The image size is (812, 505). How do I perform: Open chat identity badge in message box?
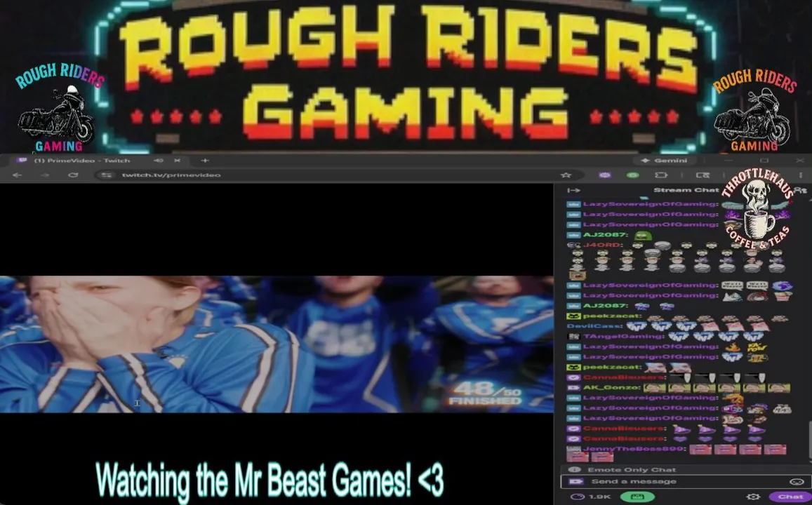575,482
